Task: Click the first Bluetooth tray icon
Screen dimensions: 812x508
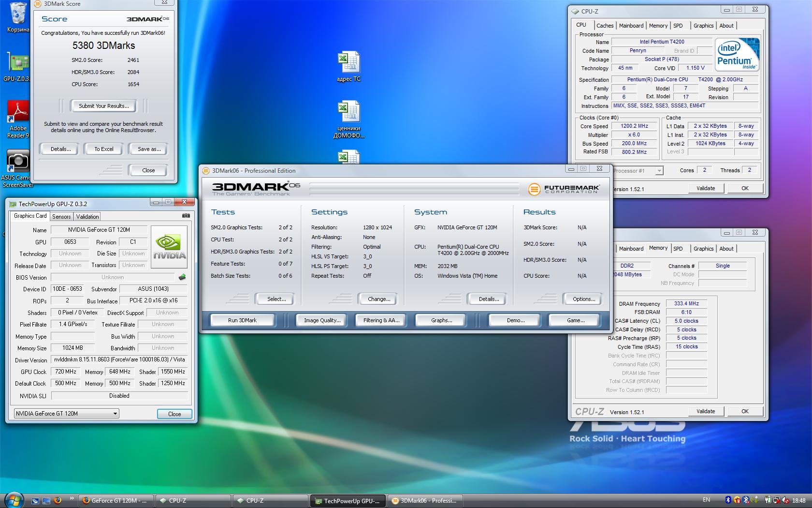Action: 728,500
